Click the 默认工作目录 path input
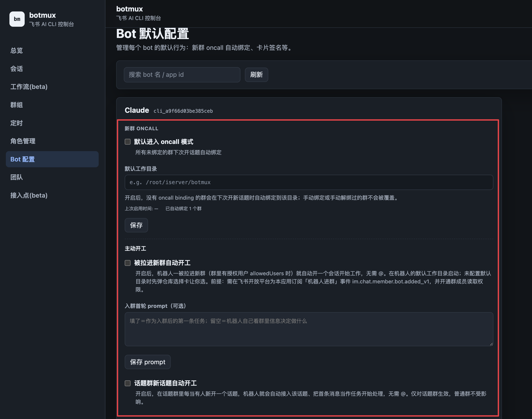 [x=309, y=182]
